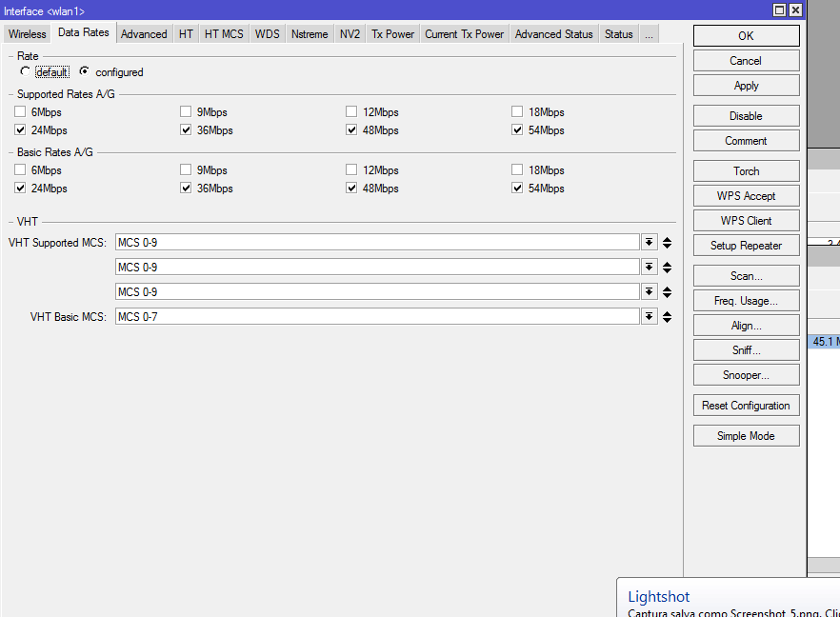Open Freq. Usage... tool
This screenshot has width=840, height=617.
click(747, 301)
